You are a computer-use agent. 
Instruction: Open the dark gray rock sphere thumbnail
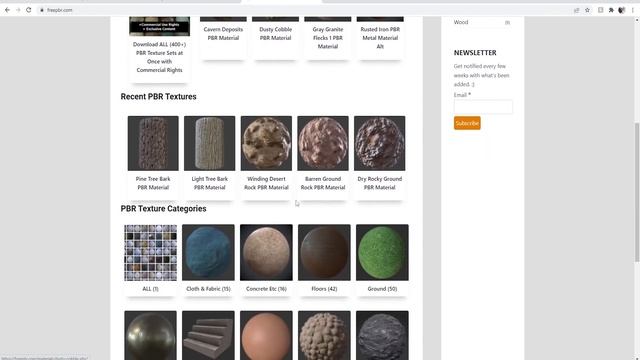pyautogui.click(x=382, y=336)
